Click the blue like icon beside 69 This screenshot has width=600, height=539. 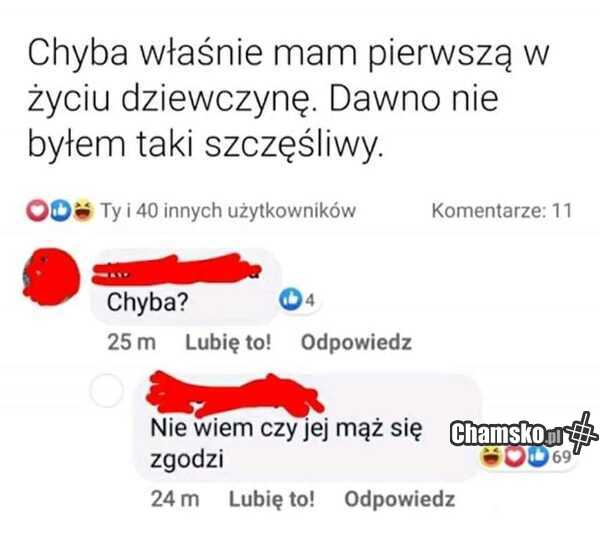[x=539, y=457]
